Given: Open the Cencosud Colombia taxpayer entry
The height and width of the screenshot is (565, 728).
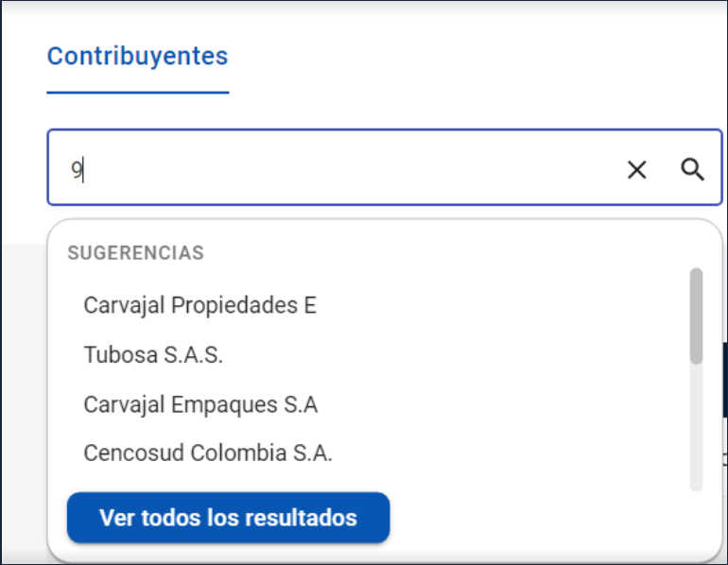Looking at the screenshot, I should (x=208, y=454).
